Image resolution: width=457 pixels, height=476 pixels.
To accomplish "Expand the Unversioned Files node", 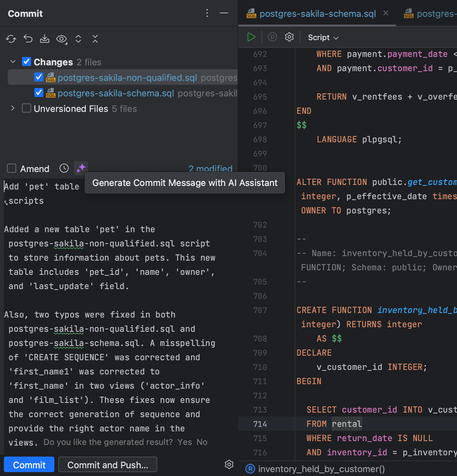I will (x=13, y=108).
